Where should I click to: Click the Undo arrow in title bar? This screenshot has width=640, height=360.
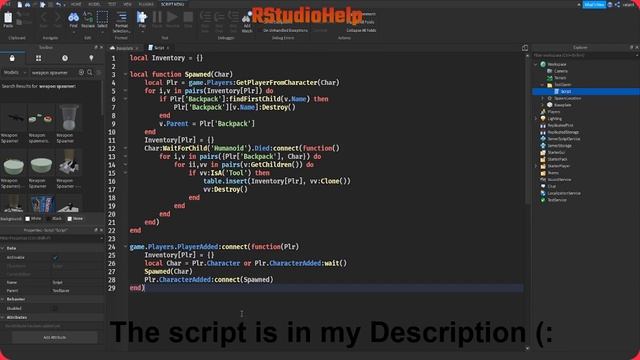coord(58,4)
